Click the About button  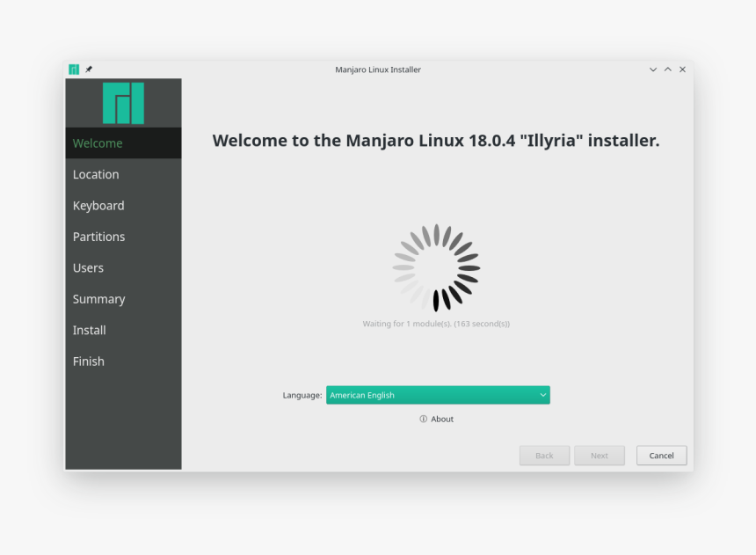436,419
